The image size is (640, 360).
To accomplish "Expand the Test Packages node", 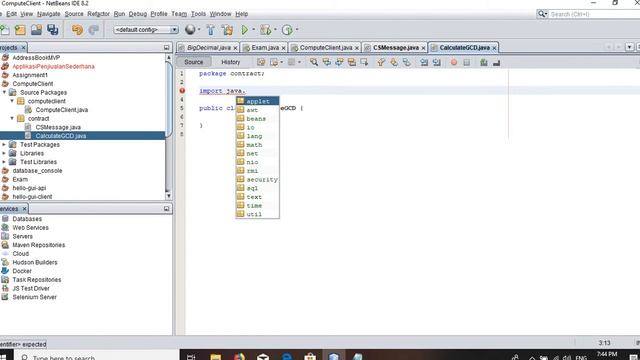I will [4, 145].
